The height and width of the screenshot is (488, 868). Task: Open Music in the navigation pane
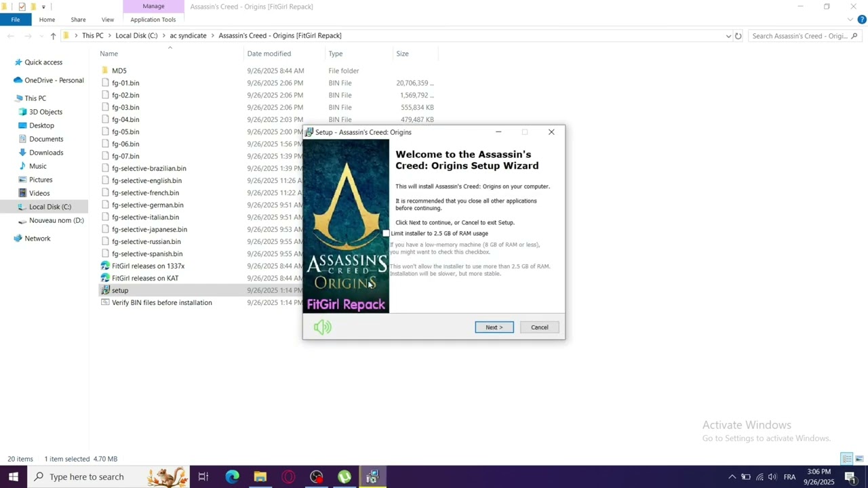click(38, 166)
